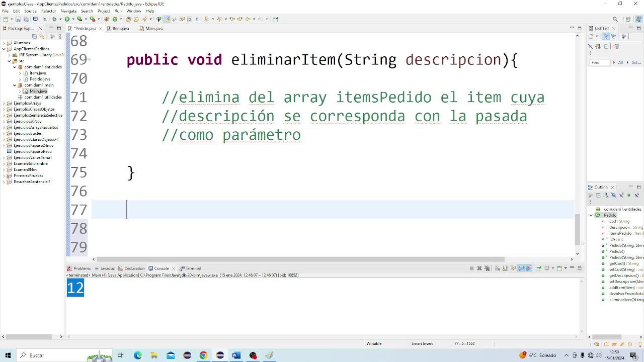
Task: Expand the EjemplosArrays project node
Action: (x=4, y=103)
